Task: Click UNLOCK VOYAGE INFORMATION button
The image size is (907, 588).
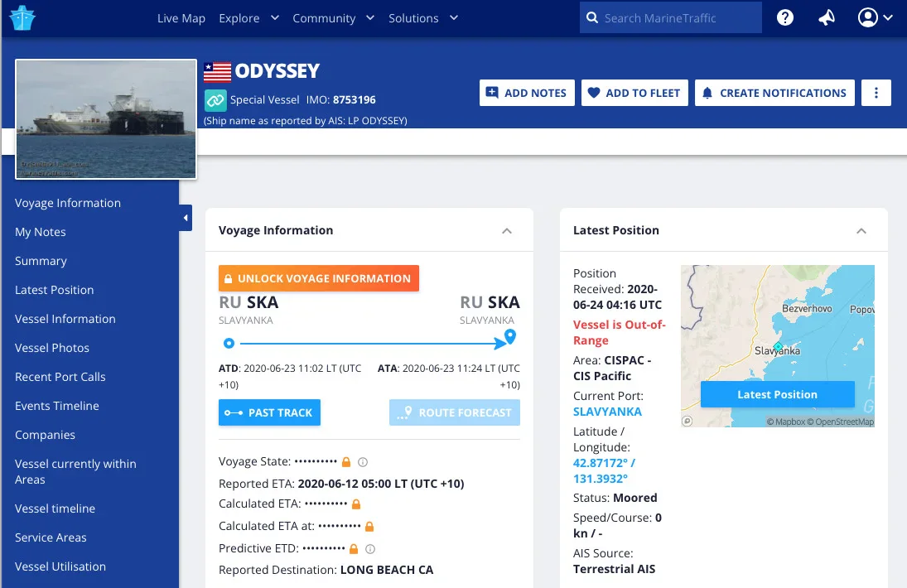Action: coord(319,278)
